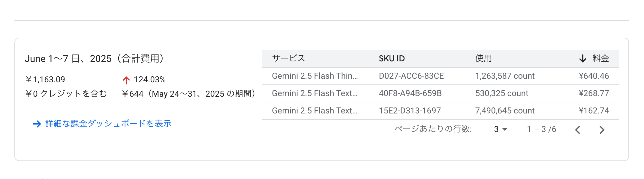Click the 7,490,645 count usage cell
The image size is (644, 179).
coord(505,111)
